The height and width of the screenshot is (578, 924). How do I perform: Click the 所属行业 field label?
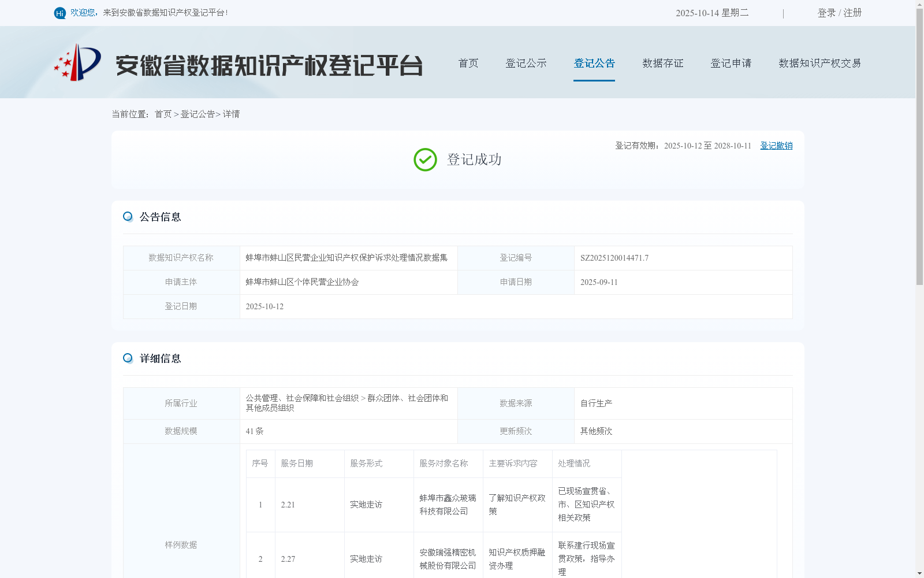point(181,403)
